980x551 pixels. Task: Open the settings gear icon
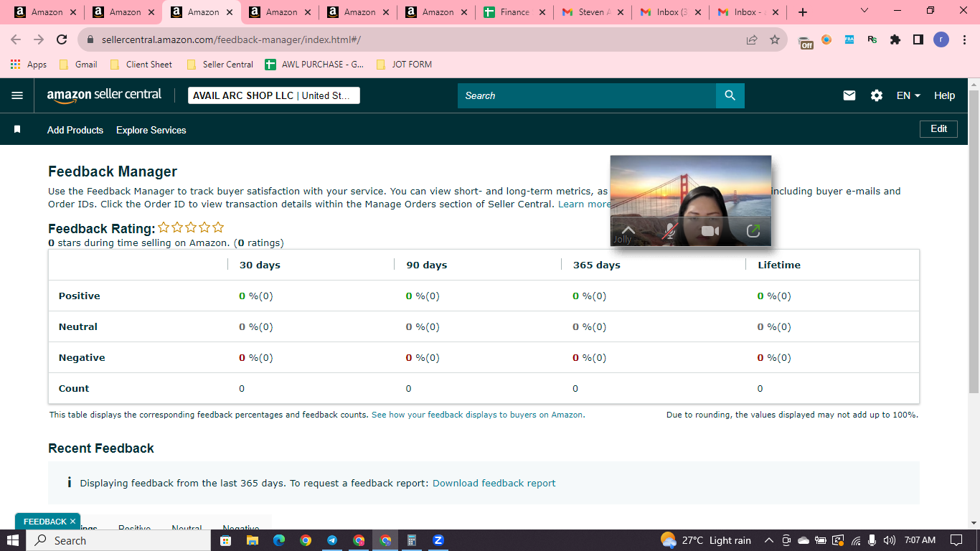tap(876, 95)
